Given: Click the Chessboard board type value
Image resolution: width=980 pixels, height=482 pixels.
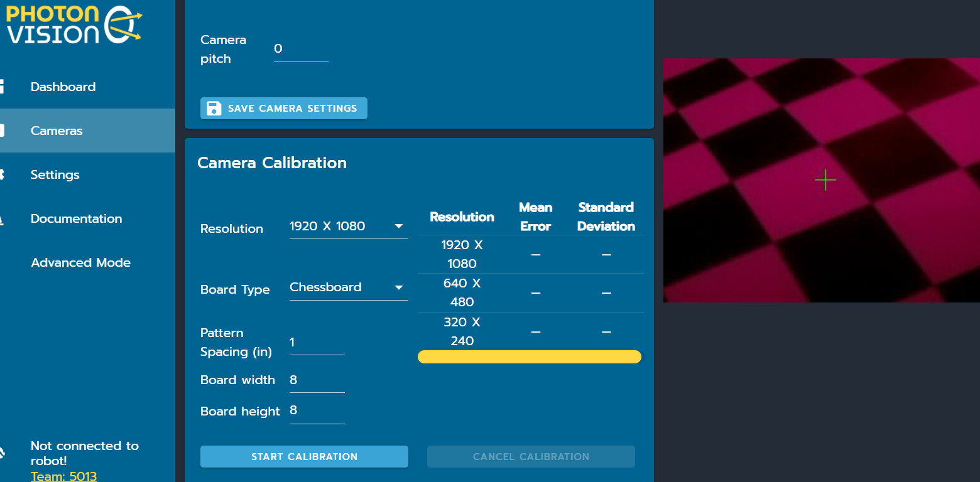Looking at the screenshot, I should click(325, 287).
